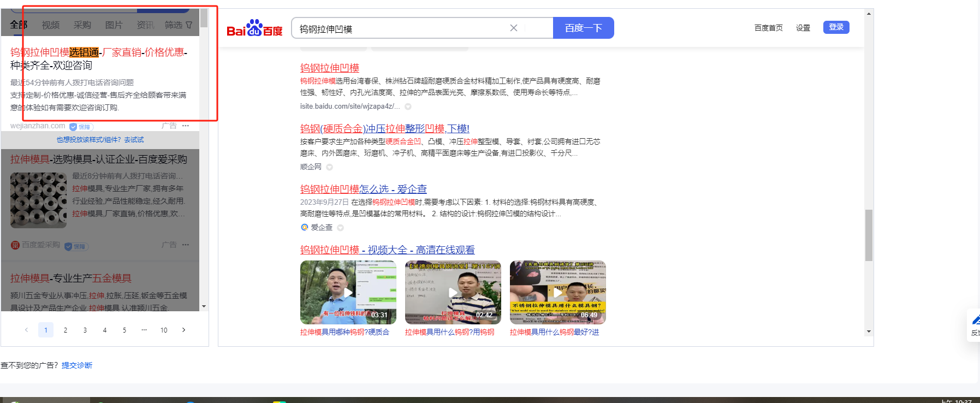
Task: Go to the next page with right chevron
Action: [183, 330]
